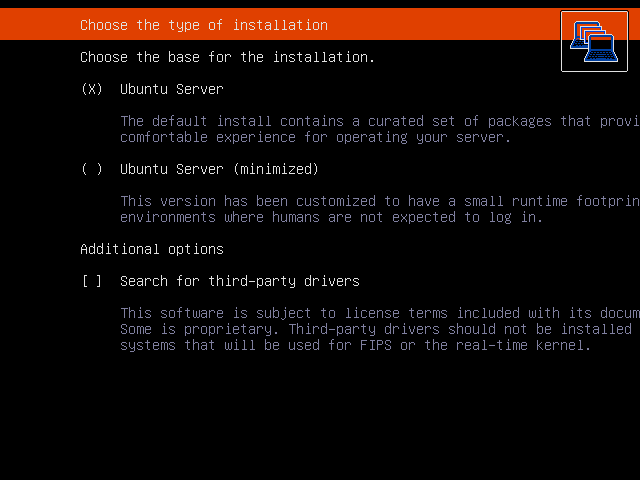
Task: Select the Ubuntu Server (minimized) radio button
Action: (92, 169)
